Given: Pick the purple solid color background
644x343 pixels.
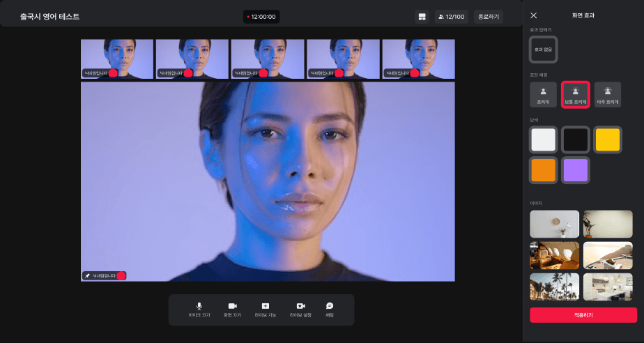Looking at the screenshot, I should (576, 170).
